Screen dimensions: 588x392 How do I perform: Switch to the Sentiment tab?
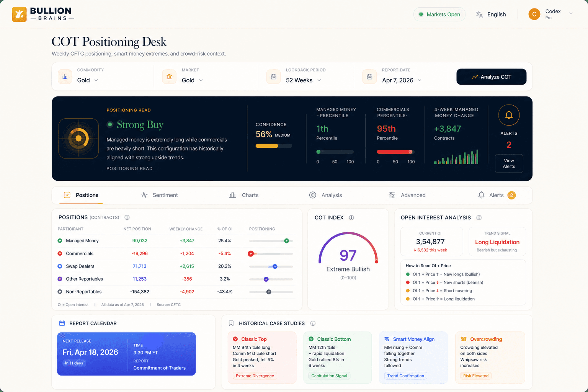click(x=159, y=195)
